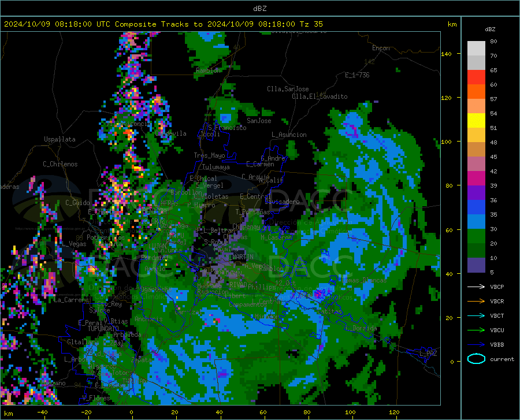The width and height of the screenshot is (520, 420).
Task: Click the Capdevila place label
Action: click(171, 133)
